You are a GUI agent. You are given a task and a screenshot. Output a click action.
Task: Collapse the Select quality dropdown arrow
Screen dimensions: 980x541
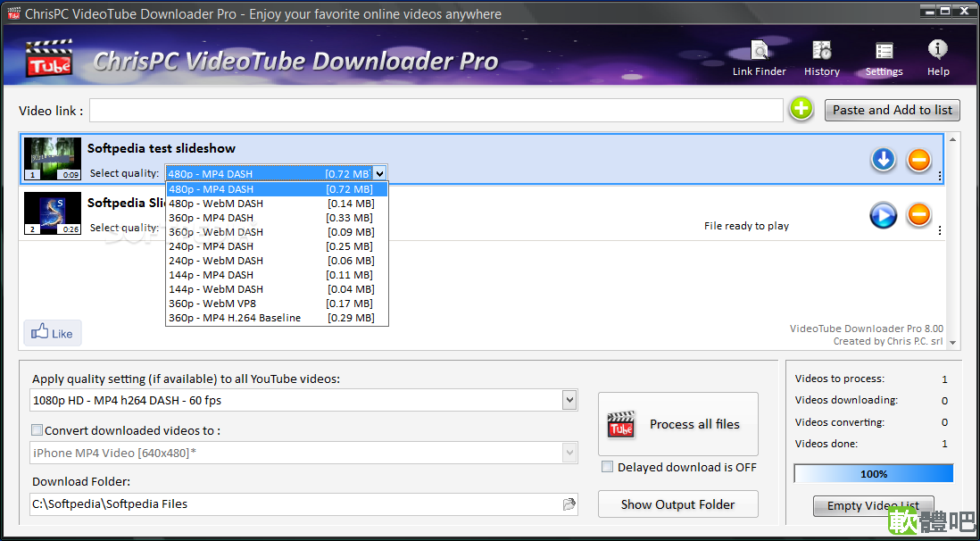click(379, 174)
